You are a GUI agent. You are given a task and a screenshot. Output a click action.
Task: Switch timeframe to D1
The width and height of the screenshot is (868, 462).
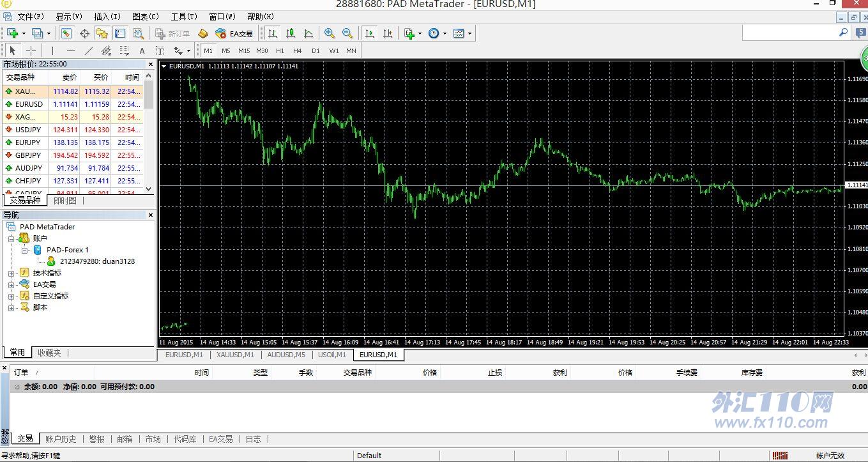(x=316, y=50)
